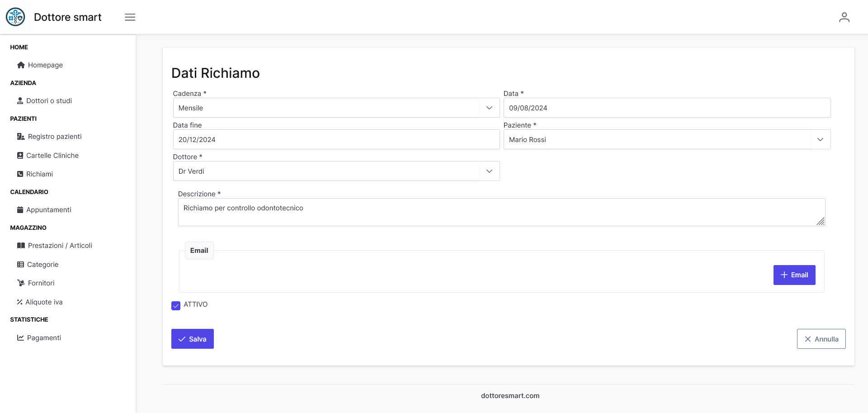Click the Cartelle Cliniche icon
Screen dimensions: 868x413
20,156
